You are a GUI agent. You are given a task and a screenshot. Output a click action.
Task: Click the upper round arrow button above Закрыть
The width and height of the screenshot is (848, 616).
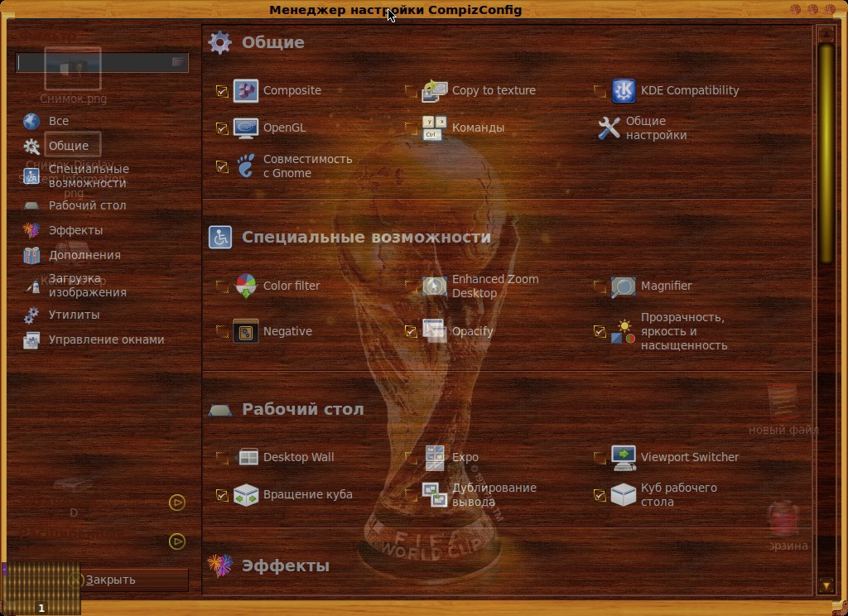pos(177,503)
